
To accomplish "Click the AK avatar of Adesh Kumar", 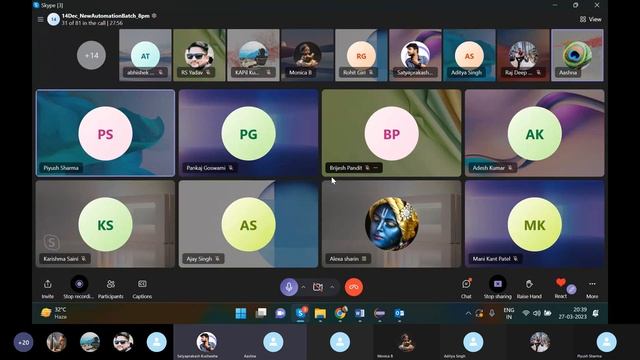I will click(535, 133).
